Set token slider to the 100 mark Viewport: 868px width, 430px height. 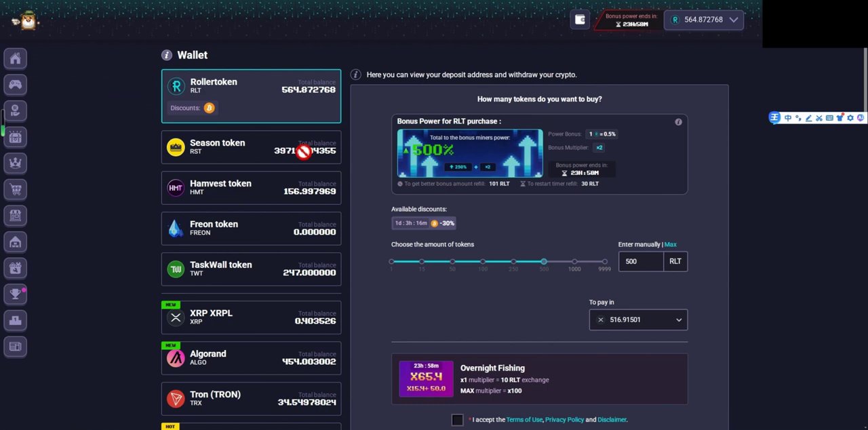(483, 262)
